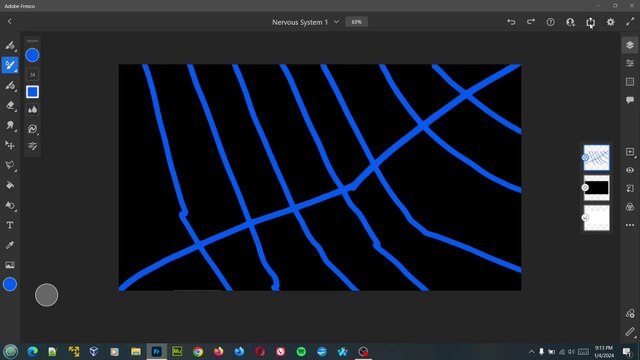Screen dimensions: 640x360
Task: Open the Share and export menu
Action: point(591,22)
